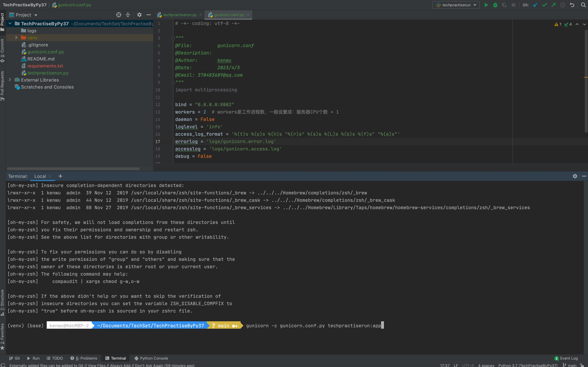
Task: Run the techpractiserun configuration
Action: pos(486,5)
